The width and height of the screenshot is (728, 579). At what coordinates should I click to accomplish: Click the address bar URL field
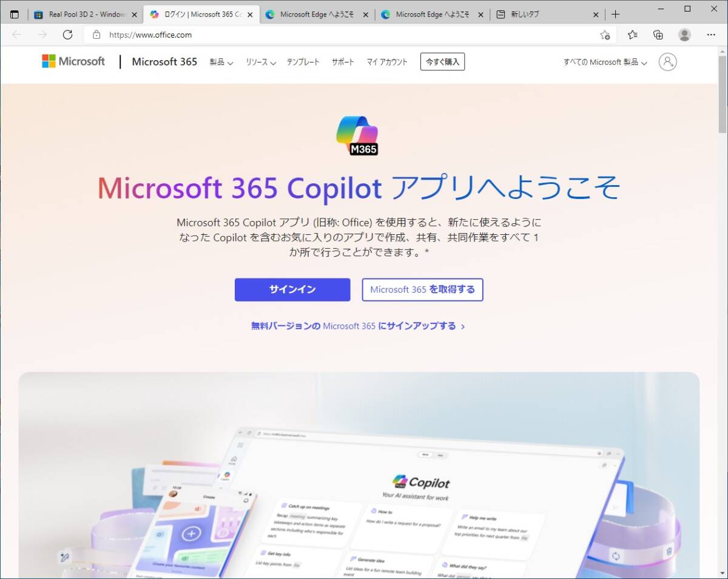click(349, 35)
